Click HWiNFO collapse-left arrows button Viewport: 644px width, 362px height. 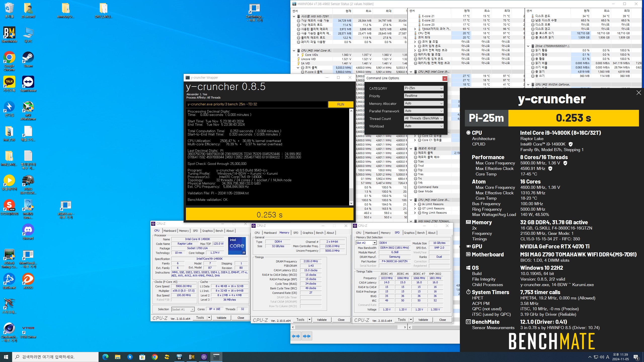[x=296, y=336]
